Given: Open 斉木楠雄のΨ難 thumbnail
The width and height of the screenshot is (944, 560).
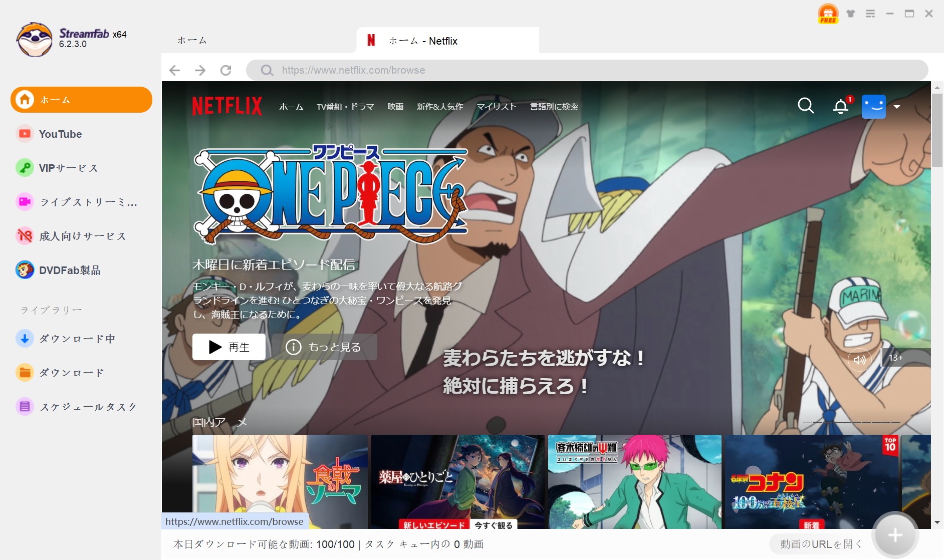Looking at the screenshot, I should (x=635, y=482).
